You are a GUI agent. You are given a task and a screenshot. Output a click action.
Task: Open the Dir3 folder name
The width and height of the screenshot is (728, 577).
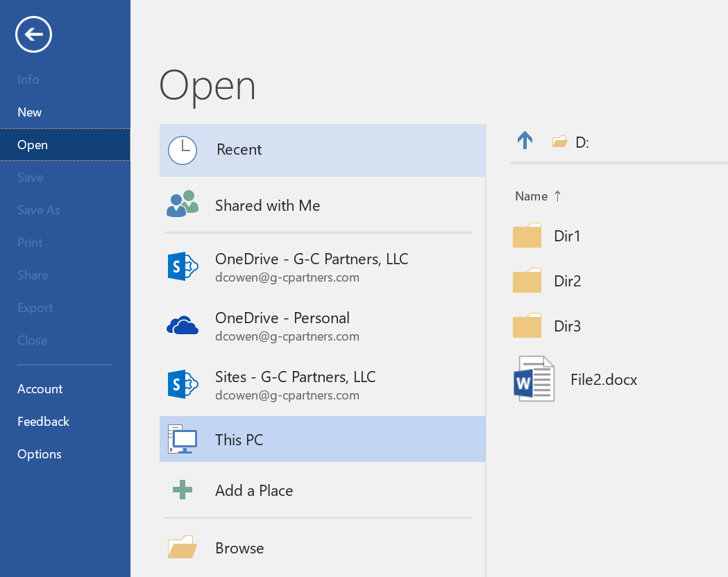point(568,326)
